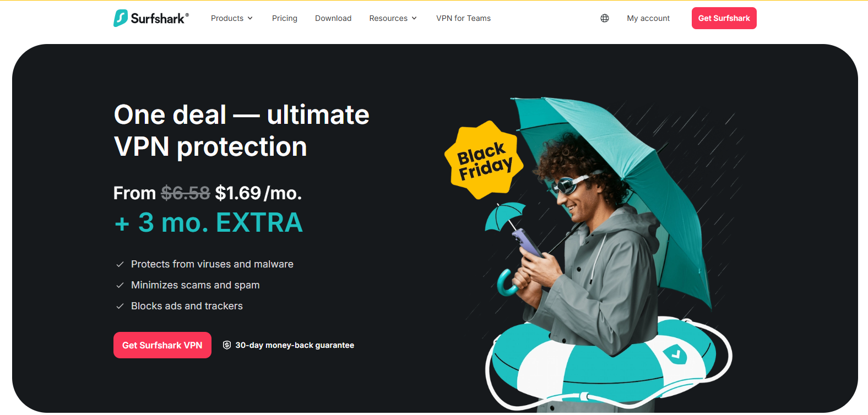Go to the Pricing page
Screen dimensions: 868x415
coord(285,18)
